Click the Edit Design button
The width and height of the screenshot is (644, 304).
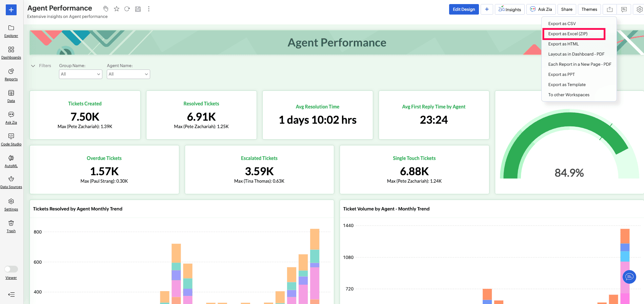point(464,9)
